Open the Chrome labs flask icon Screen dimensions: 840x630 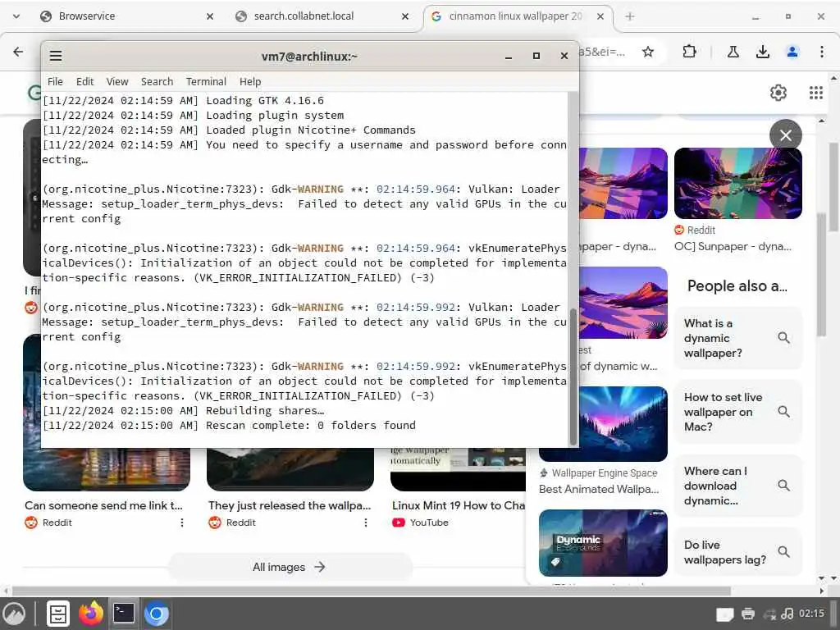pyautogui.click(x=733, y=52)
